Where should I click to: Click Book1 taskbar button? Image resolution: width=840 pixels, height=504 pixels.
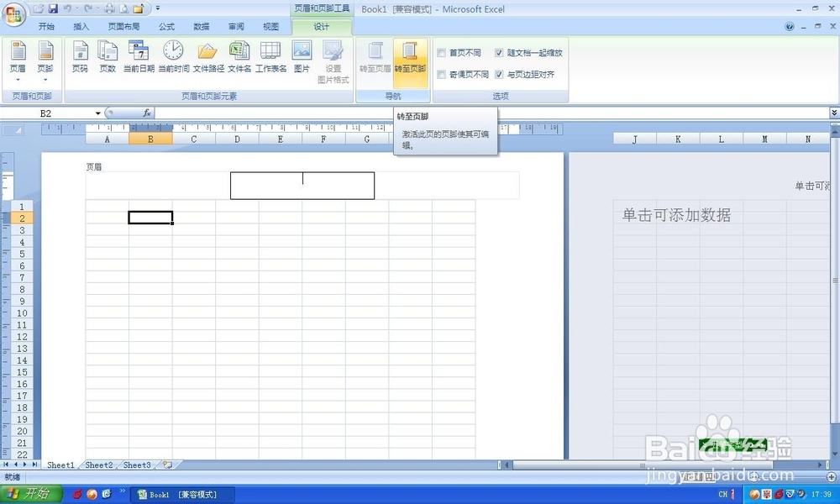click(182, 495)
